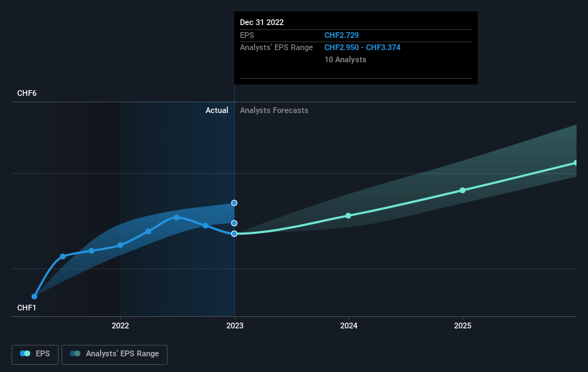Select the EPS data point at 2022
Viewport: 588px width, 372px height.
coord(120,245)
